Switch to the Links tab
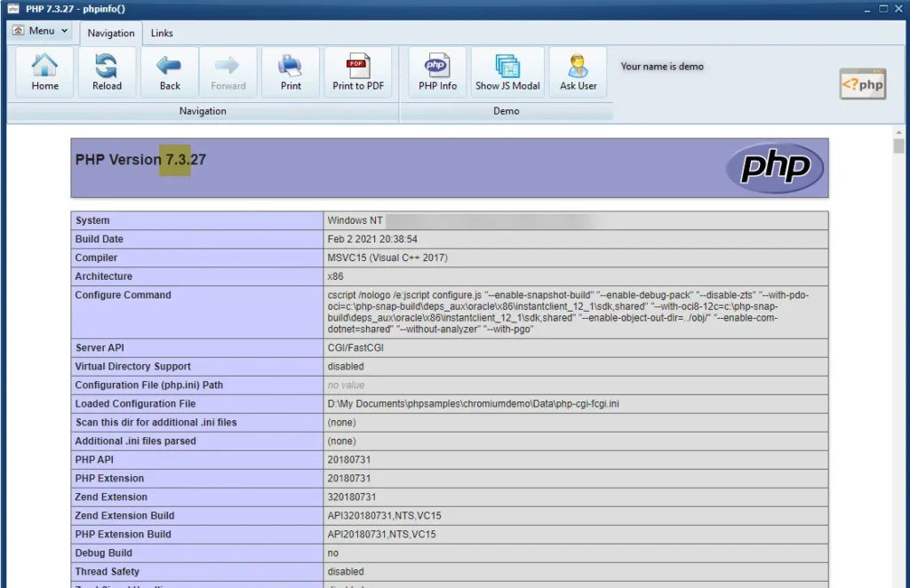This screenshot has height=588, width=910. tap(162, 33)
